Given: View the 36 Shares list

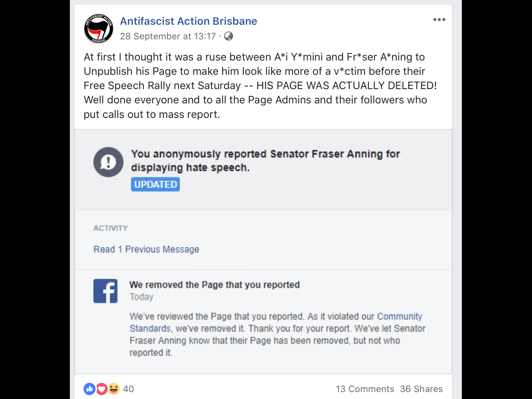Looking at the screenshot, I should [421, 389].
